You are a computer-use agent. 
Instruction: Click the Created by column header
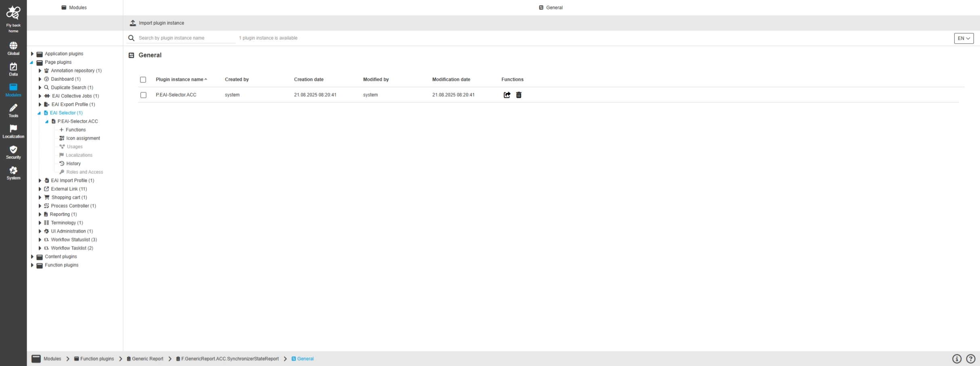(237, 79)
